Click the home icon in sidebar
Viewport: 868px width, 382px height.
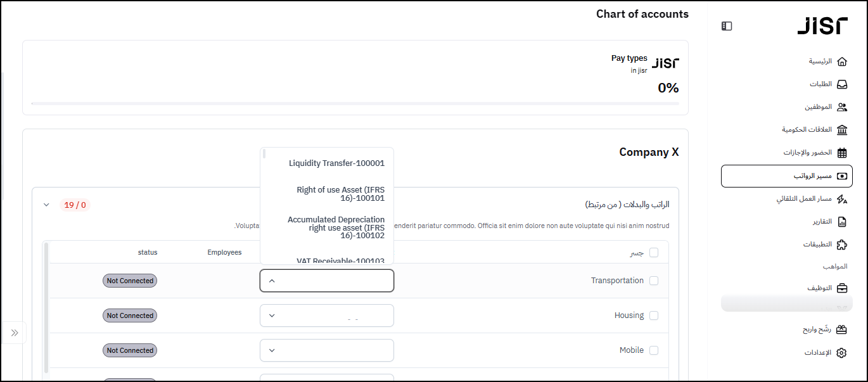[x=841, y=61]
